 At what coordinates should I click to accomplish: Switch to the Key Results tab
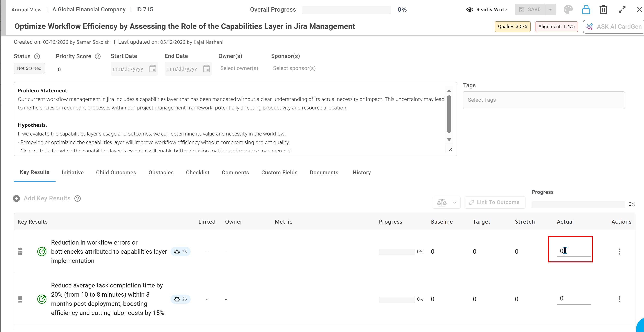click(34, 172)
